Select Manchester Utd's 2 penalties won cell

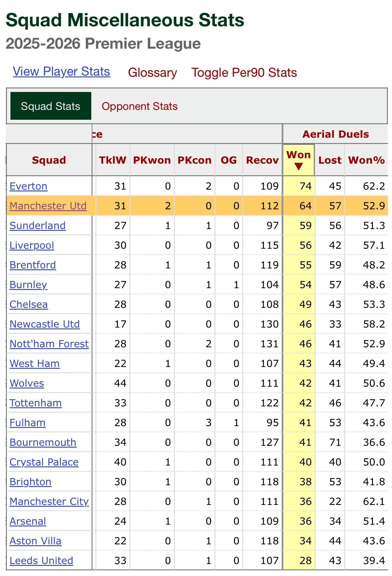[x=152, y=206]
